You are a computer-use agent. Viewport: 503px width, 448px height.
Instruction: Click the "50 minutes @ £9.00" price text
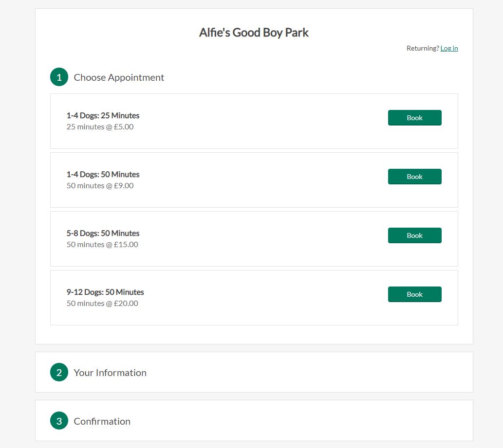pyautogui.click(x=100, y=186)
